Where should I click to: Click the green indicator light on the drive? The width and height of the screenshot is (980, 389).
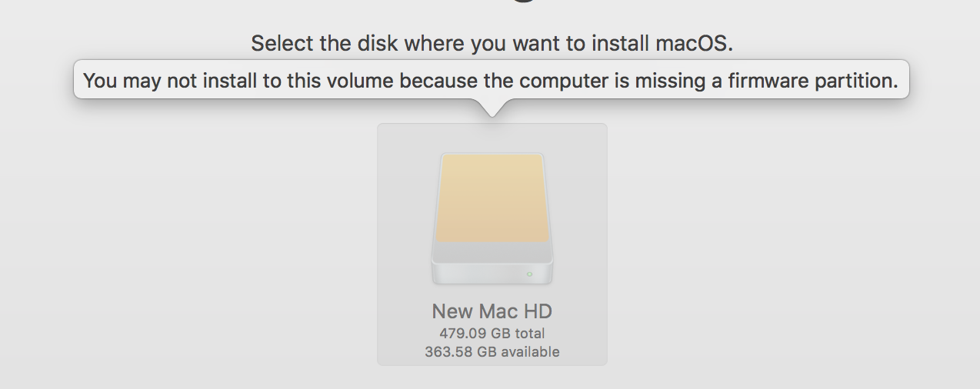pyautogui.click(x=529, y=274)
